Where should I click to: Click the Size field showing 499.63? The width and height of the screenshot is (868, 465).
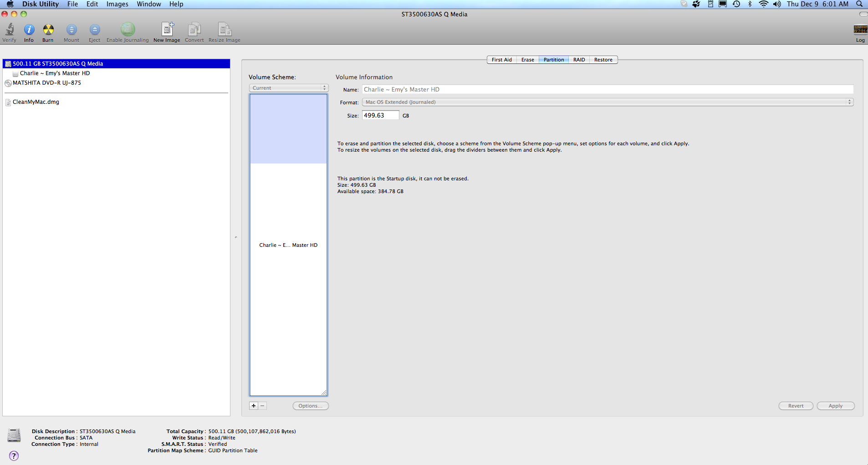point(381,115)
